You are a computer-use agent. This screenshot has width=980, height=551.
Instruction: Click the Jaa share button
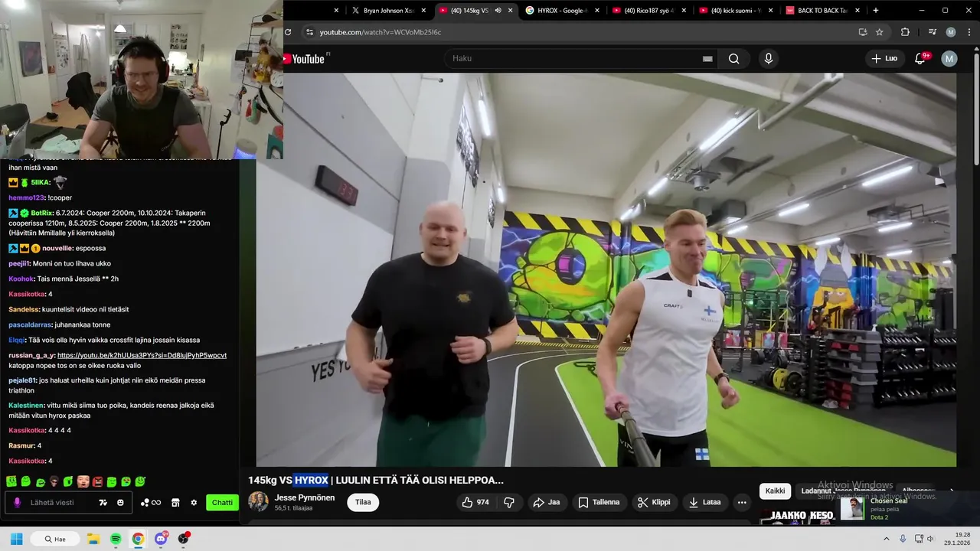[x=546, y=503]
